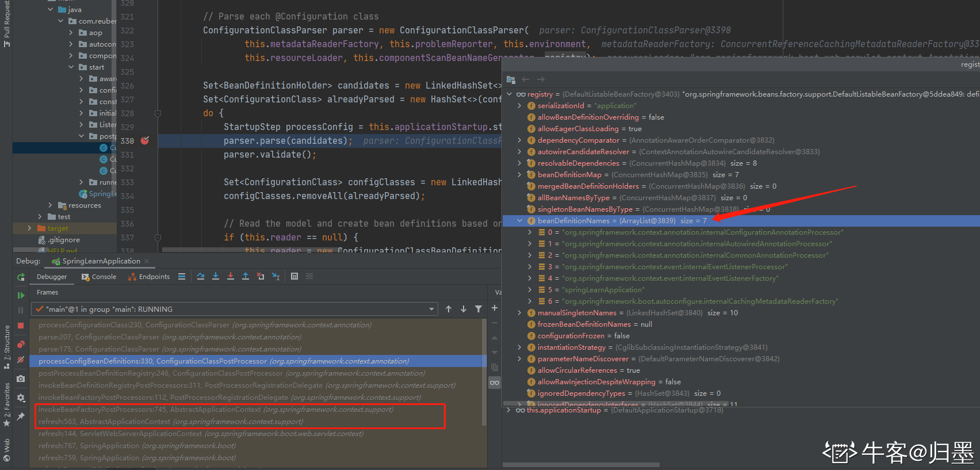Toggle Mute Breakpoints
980x470 pixels.
pyautogui.click(x=21, y=360)
